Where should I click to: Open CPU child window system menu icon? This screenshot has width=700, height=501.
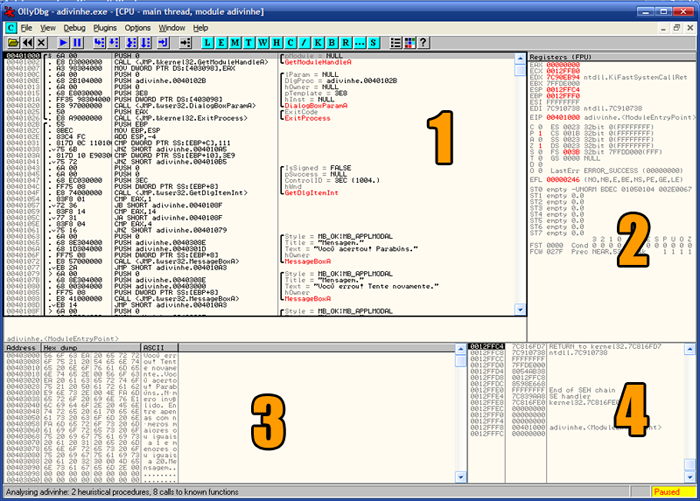click(x=11, y=28)
